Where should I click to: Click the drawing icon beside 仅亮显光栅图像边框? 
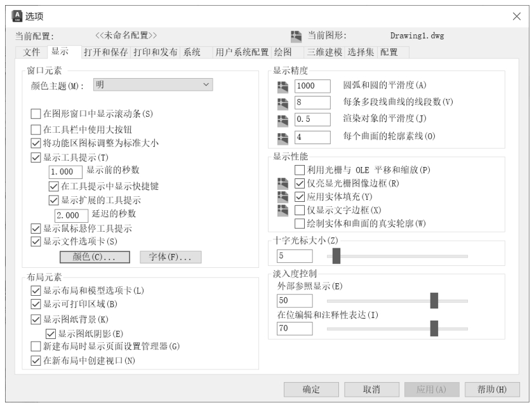(x=283, y=183)
